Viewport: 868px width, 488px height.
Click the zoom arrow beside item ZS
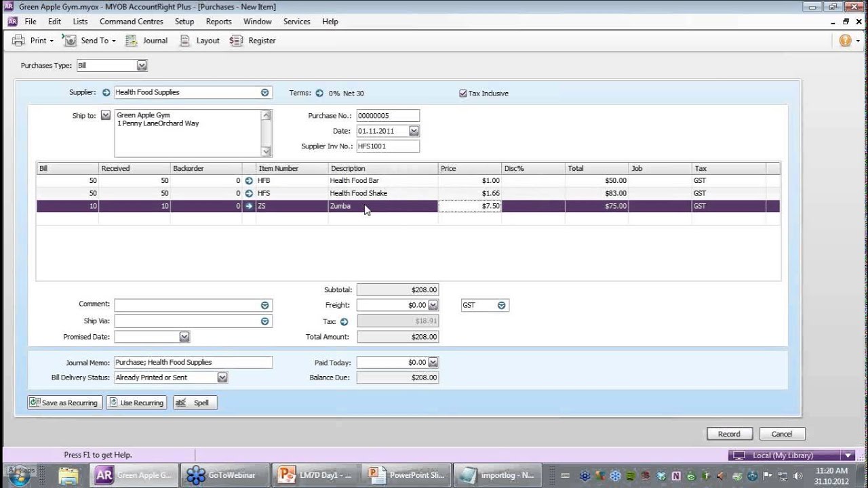tap(249, 206)
